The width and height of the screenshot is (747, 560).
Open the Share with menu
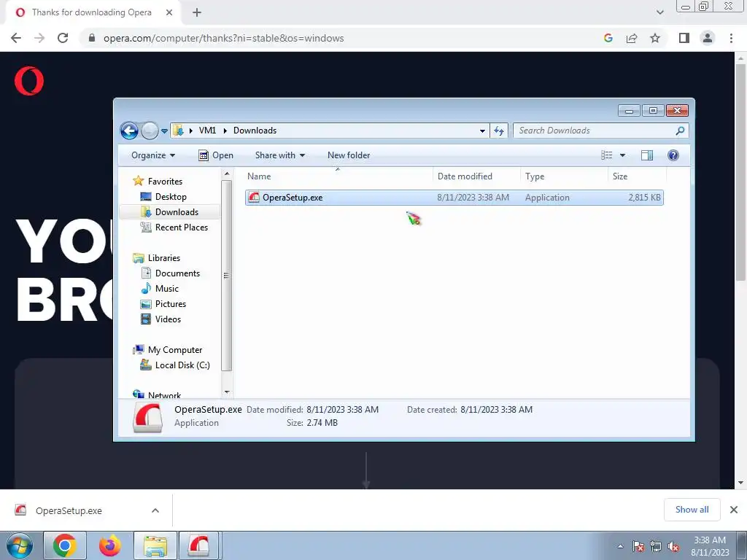point(279,155)
